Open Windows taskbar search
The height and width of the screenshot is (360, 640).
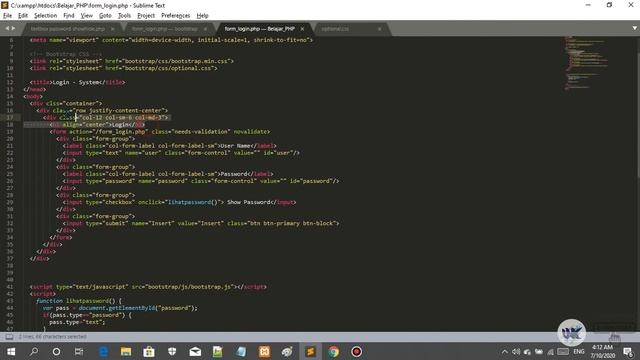tap(34, 352)
